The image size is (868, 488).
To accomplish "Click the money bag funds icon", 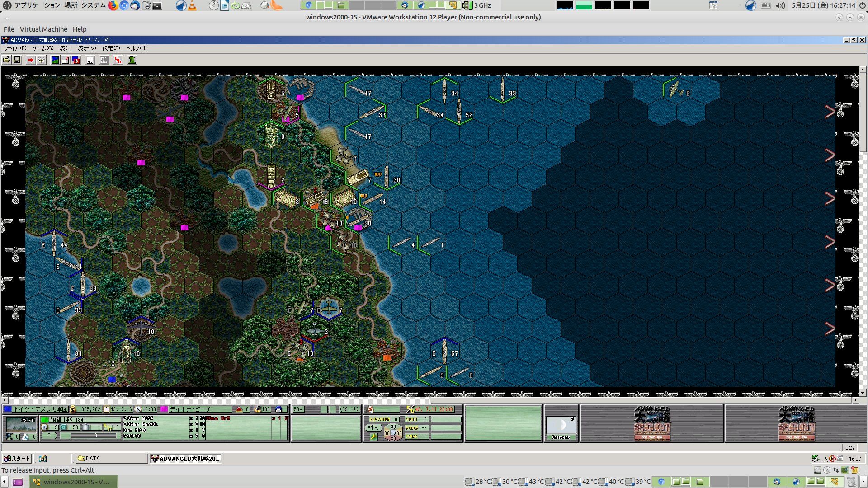I will tap(73, 409).
